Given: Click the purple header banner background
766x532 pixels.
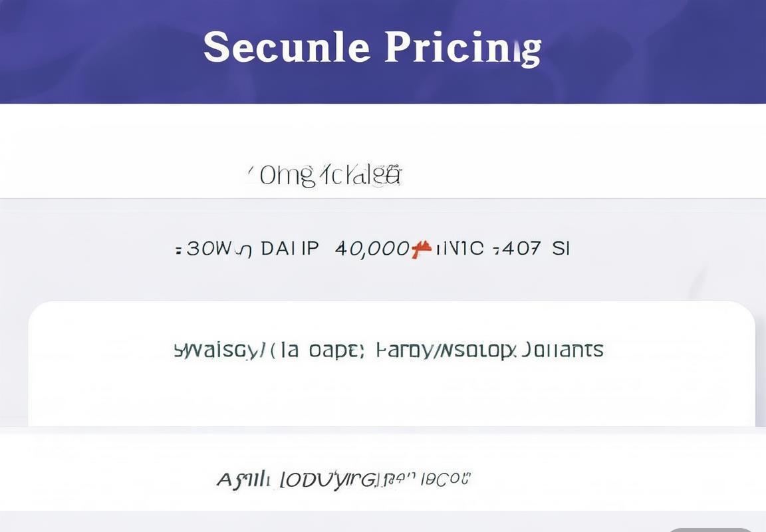Looking at the screenshot, I should click(x=100, y=53).
